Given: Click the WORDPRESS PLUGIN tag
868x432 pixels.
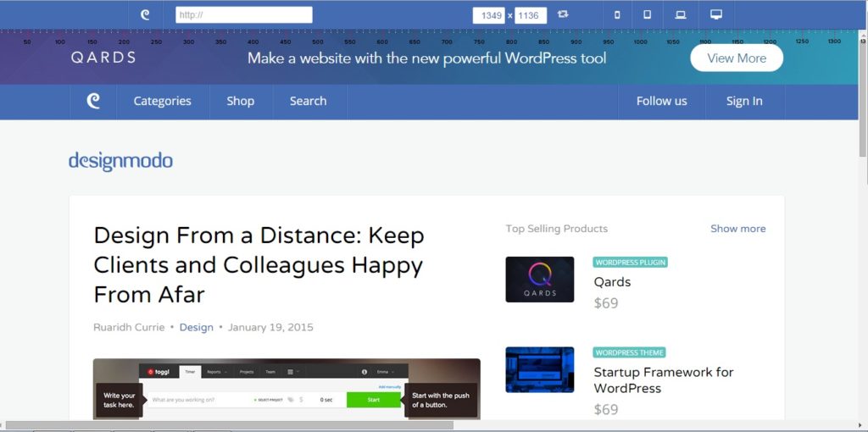Looking at the screenshot, I should (630, 263).
